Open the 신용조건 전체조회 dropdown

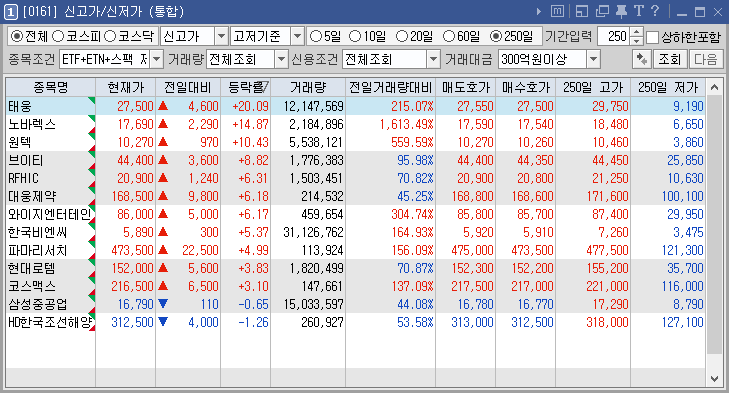tap(433, 59)
